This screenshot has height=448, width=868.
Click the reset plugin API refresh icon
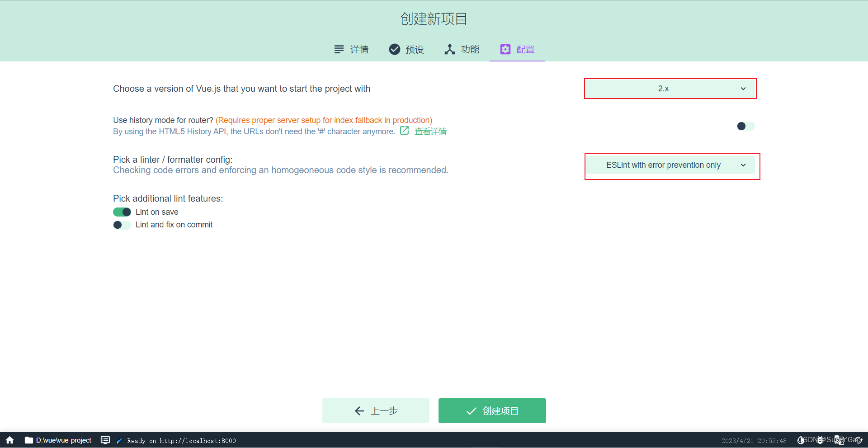coord(858,440)
